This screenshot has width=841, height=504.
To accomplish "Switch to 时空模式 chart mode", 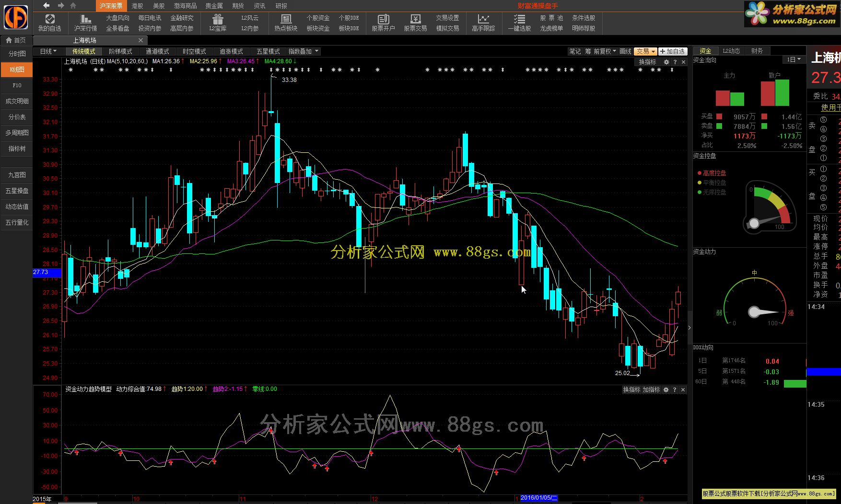I will (194, 51).
